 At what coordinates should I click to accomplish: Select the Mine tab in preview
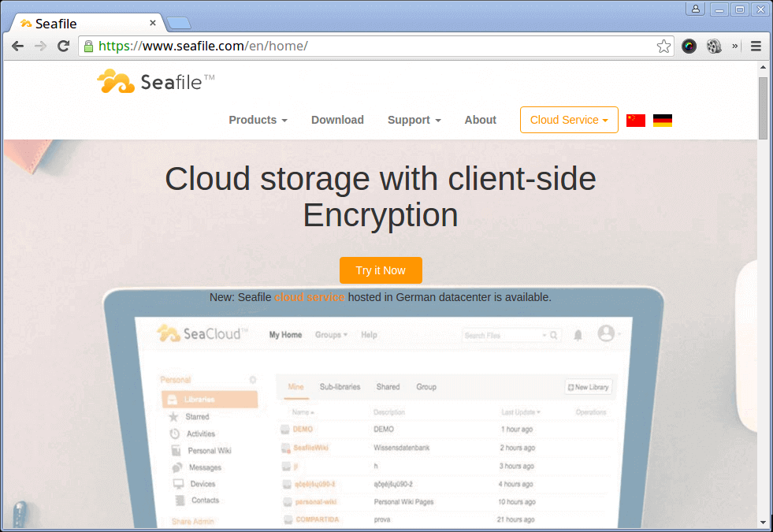pyautogui.click(x=295, y=387)
